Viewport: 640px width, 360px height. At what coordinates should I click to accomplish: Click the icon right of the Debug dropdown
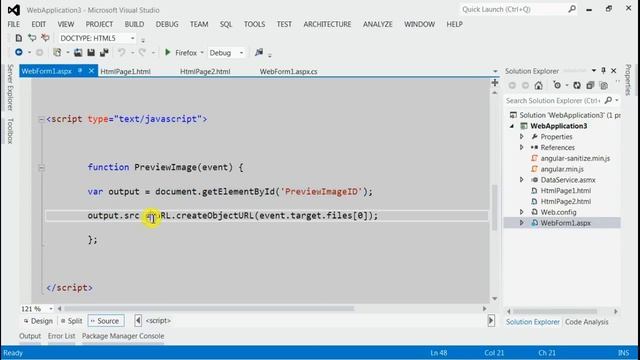[x=259, y=52]
